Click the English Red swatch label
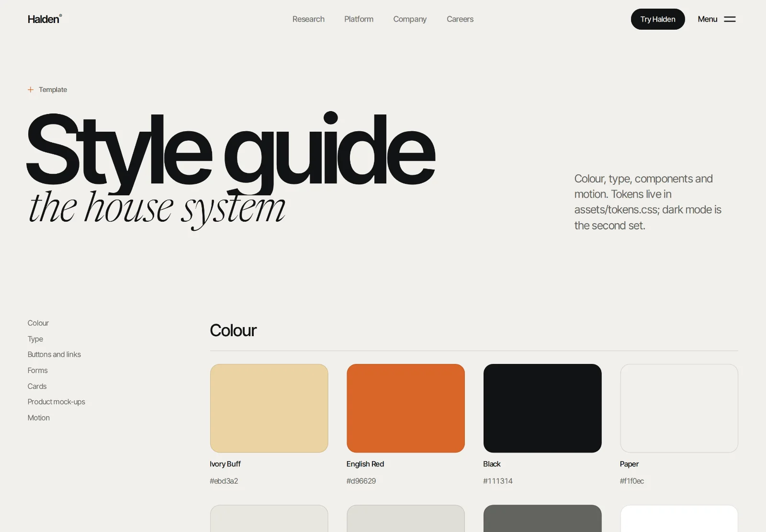The image size is (766, 532). point(365,464)
